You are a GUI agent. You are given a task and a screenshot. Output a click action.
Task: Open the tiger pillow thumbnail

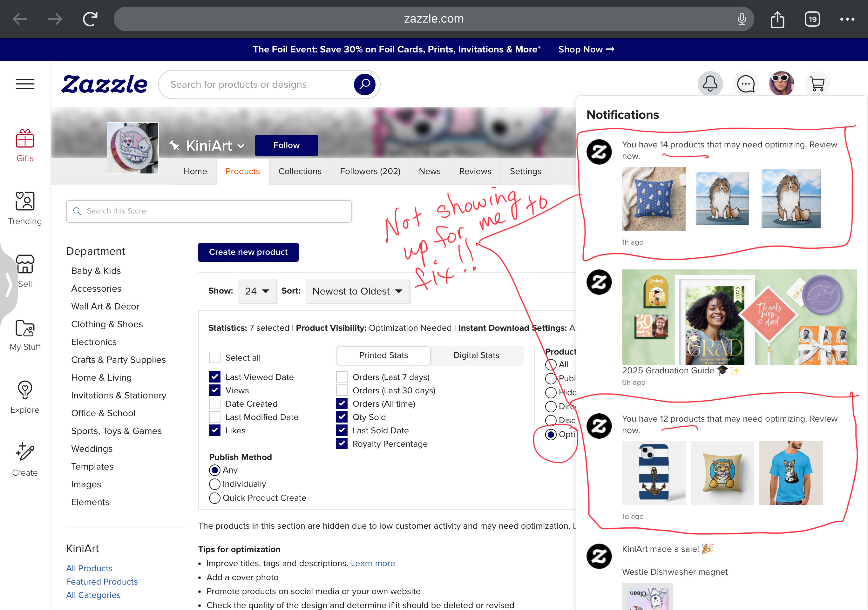pos(722,473)
